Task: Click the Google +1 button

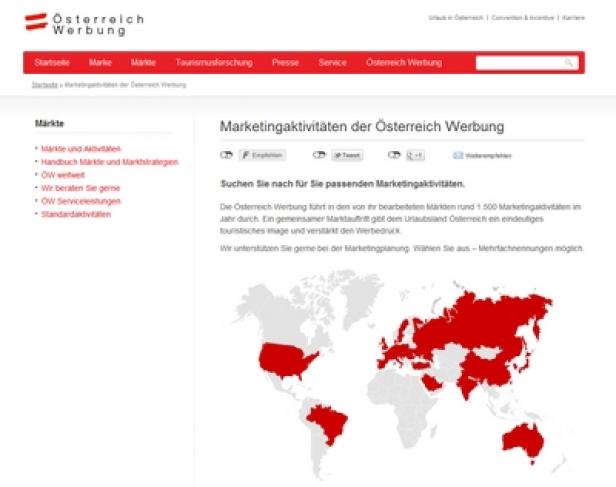Action: click(415, 156)
